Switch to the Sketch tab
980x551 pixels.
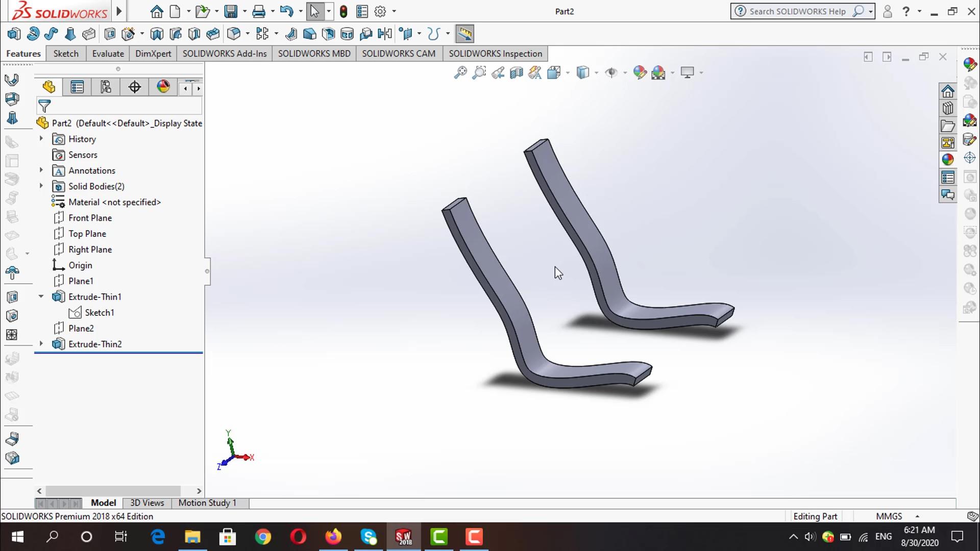pyautogui.click(x=66, y=54)
